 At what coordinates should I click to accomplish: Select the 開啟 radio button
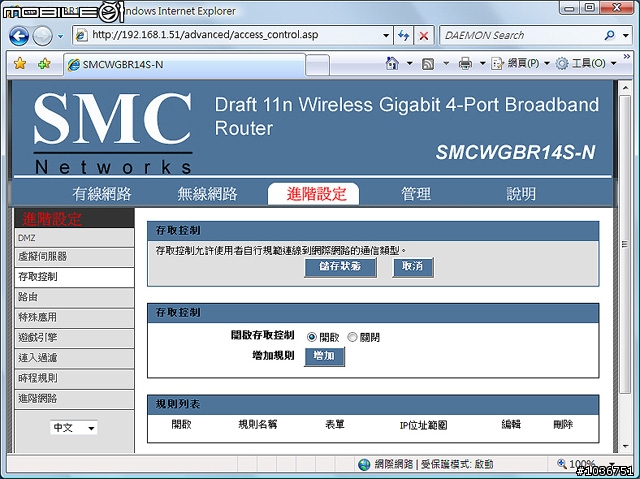[311, 337]
